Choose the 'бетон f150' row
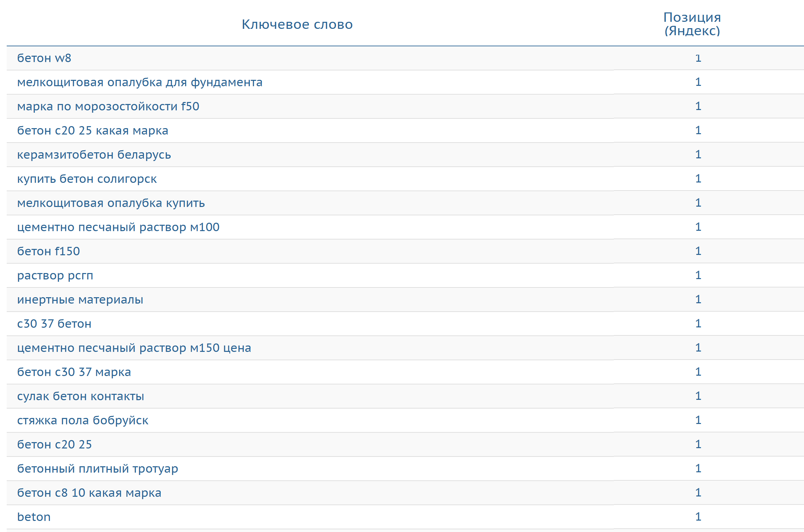The height and width of the screenshot is (532, 804). 49,252
